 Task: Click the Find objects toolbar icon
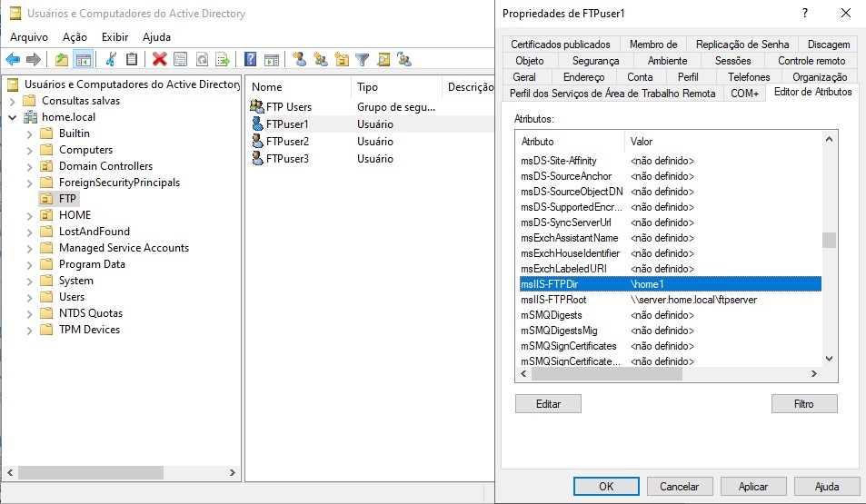click(383, 59)
